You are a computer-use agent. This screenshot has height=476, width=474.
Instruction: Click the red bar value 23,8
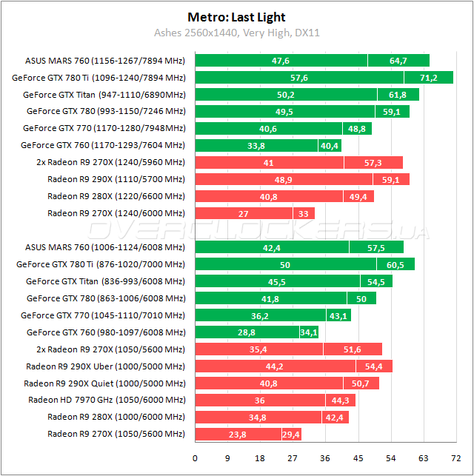(238, 435)
